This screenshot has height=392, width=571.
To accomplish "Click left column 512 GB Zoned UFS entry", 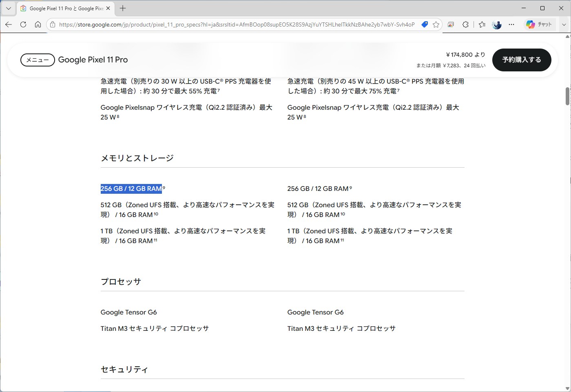I will click(x=187, y=210).
